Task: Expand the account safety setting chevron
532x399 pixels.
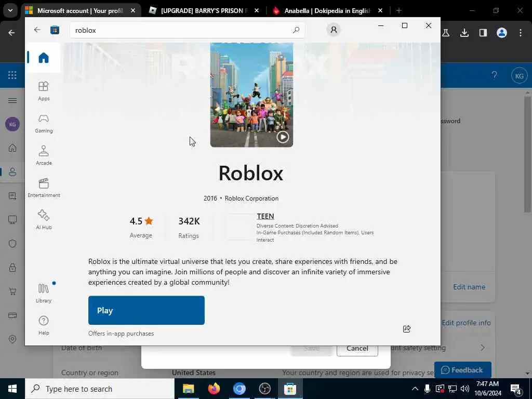Action: tap(483, 348)
